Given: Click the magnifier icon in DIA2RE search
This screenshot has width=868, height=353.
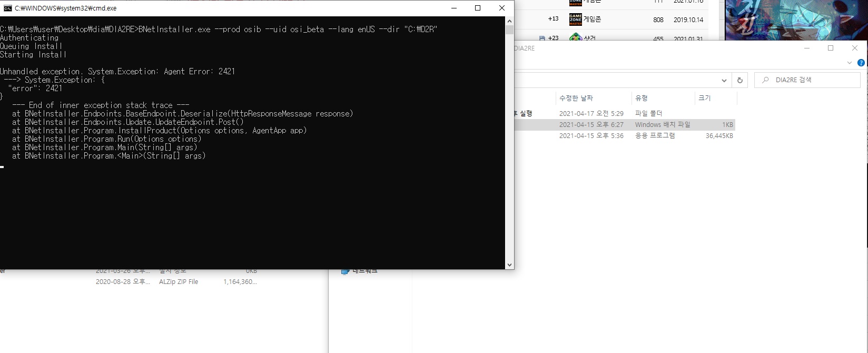Looking at the screenshot, I should pos(765,80).
